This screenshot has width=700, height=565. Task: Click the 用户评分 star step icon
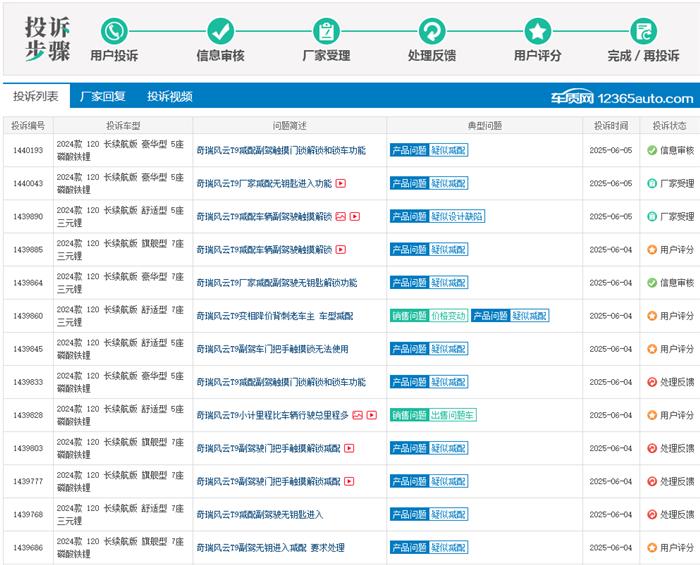tap(538, 31)
